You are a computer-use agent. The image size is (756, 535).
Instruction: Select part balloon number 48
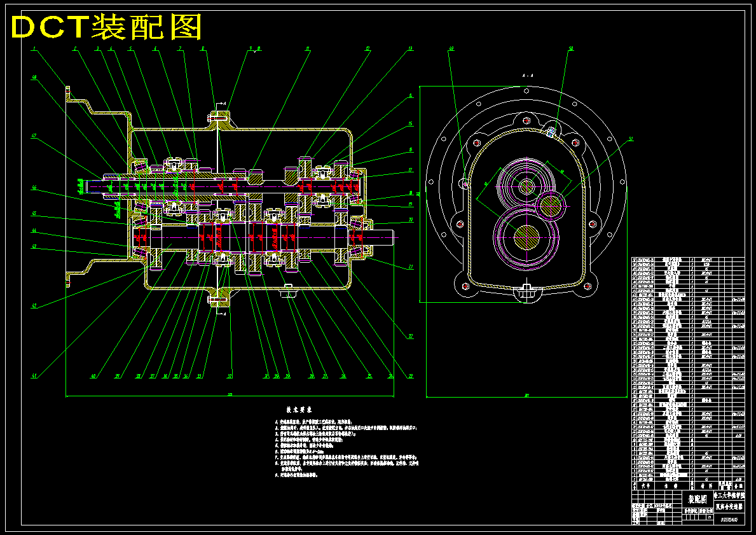[34, 77]
